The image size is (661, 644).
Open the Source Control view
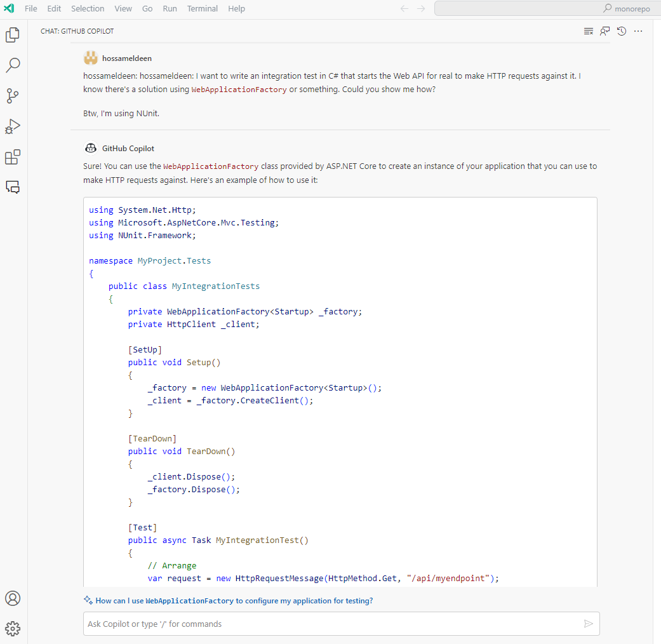[13, 96]
